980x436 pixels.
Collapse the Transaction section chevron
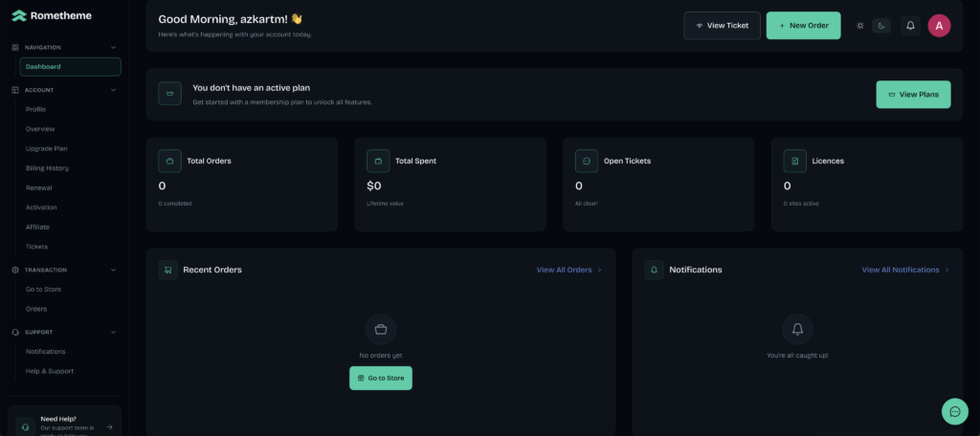coord(113,270)
